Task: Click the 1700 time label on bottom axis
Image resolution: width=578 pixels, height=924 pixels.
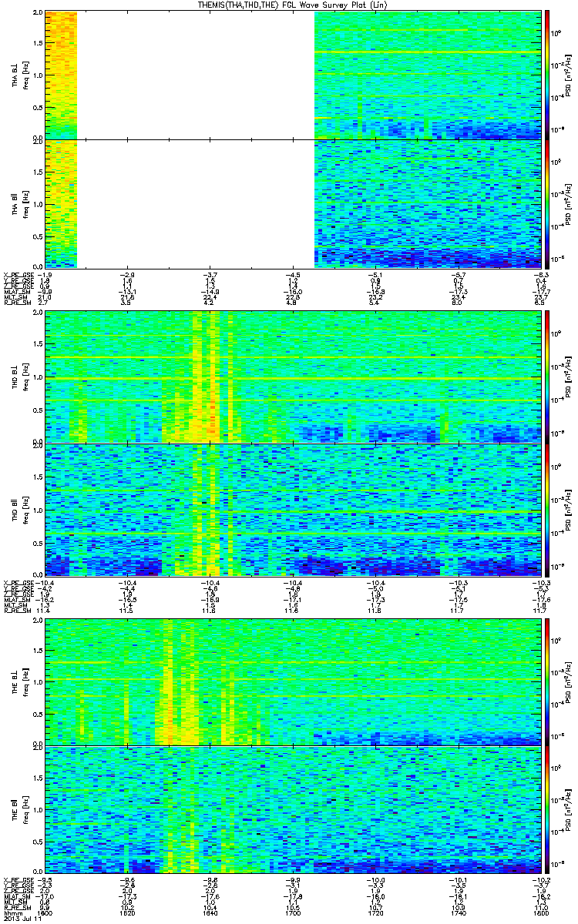Action: click(x=293, y=914)
